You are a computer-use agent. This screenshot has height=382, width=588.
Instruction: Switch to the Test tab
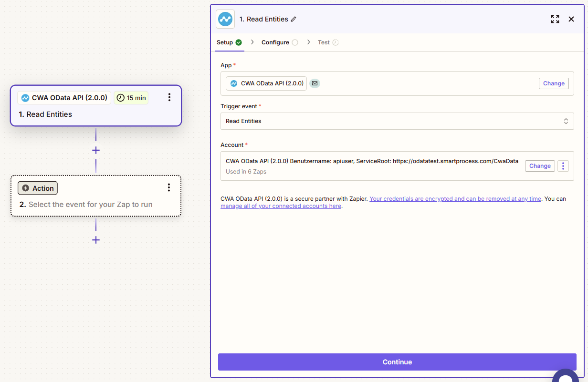[x=324, y=42]
